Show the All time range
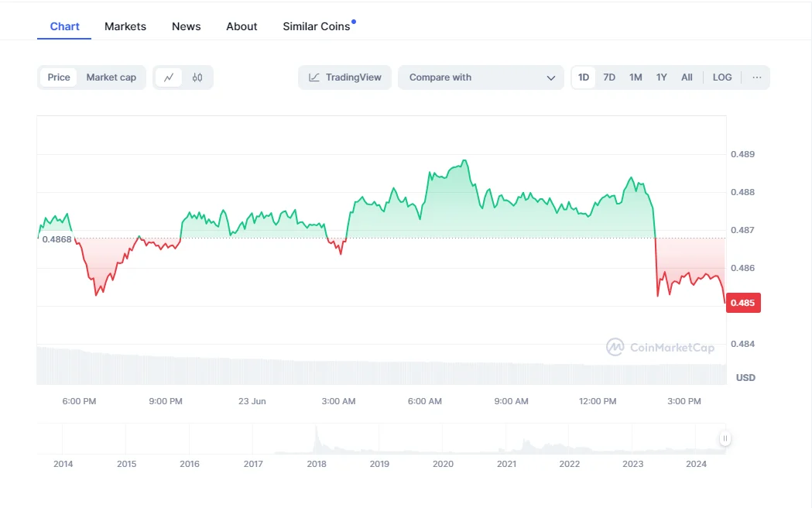The width and height of the screenshot is (812, 508). 687,77
